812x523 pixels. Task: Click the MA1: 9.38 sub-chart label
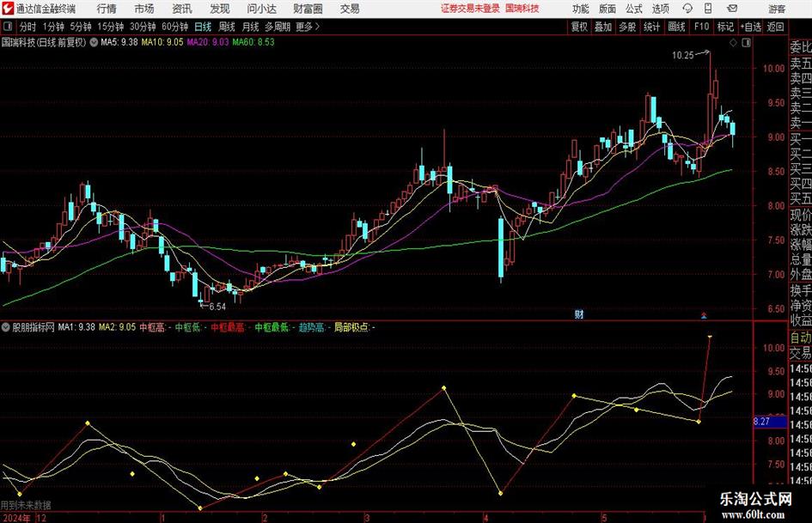pyautogui.click(x=76, y=327)
